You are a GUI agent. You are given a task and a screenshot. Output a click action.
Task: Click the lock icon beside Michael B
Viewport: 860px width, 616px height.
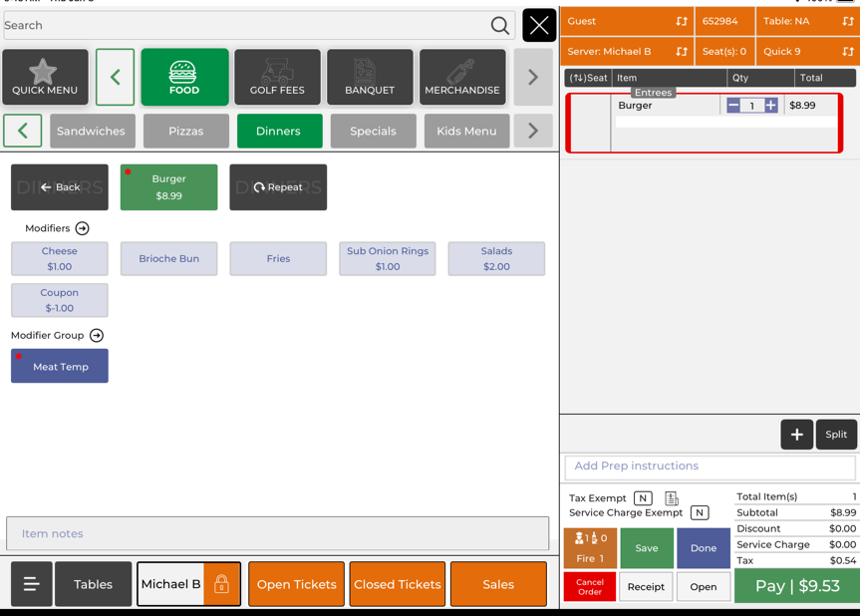221,585
